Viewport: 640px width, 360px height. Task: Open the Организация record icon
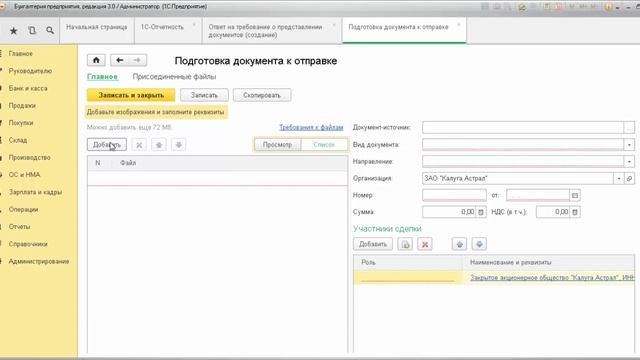click(x=629, y=178)
